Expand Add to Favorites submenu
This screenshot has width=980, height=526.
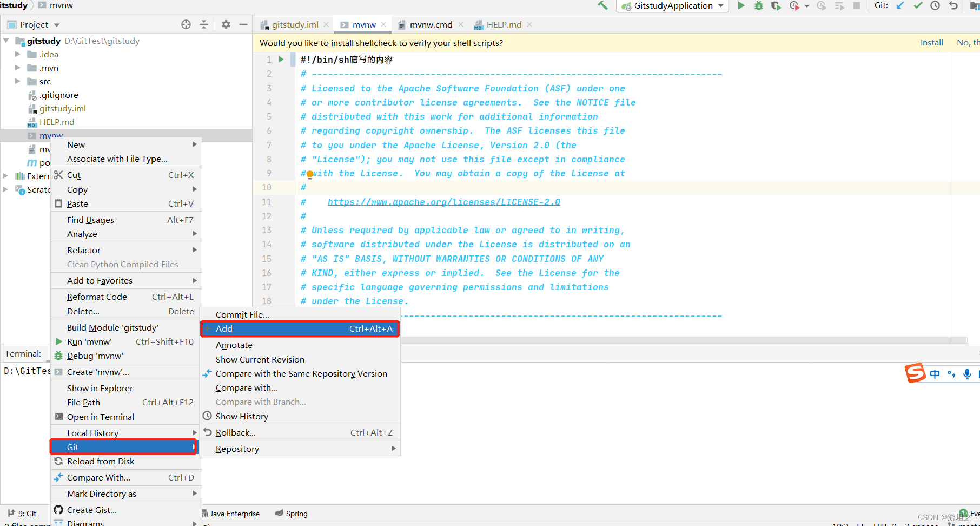point(126,281)
